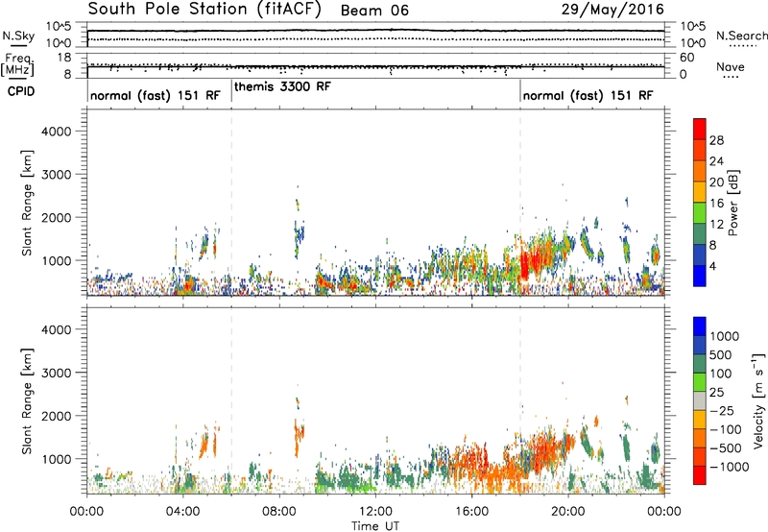Click the frequency axis value '18'
This screenshot has height=532, width=768.
coord(64,58)
